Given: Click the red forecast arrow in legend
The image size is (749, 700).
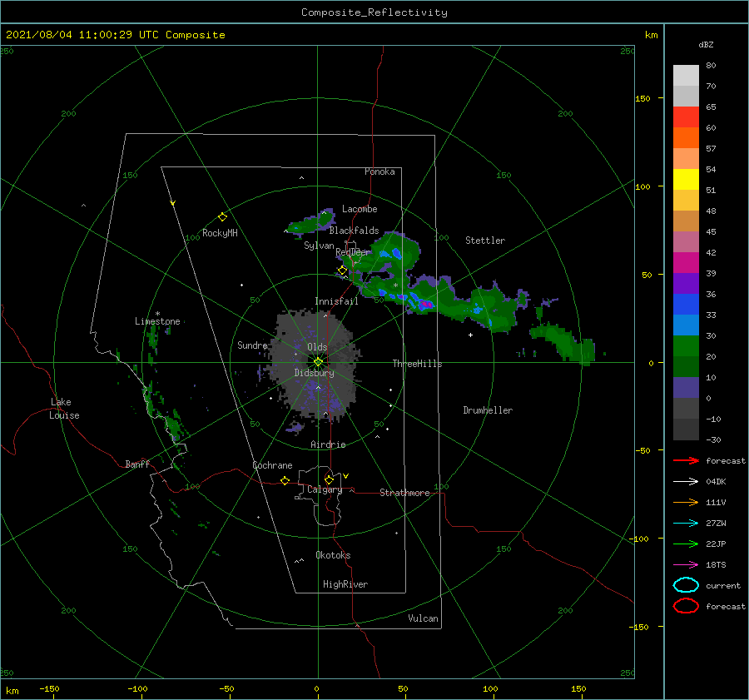Looking at the screenshot, I should tap(686, 460).
